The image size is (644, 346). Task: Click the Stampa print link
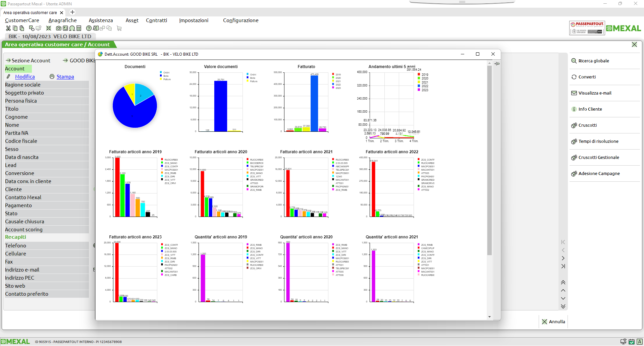[65, 77]
